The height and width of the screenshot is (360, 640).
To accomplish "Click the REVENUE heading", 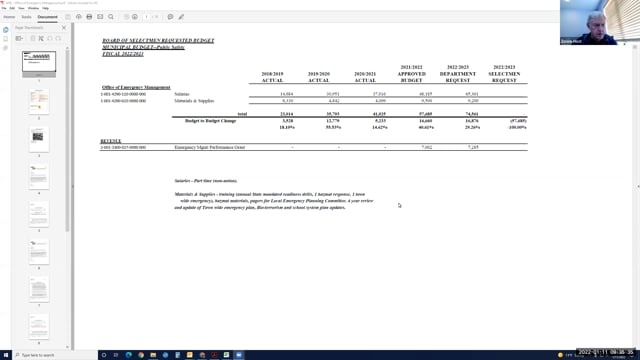I will 111,141.
